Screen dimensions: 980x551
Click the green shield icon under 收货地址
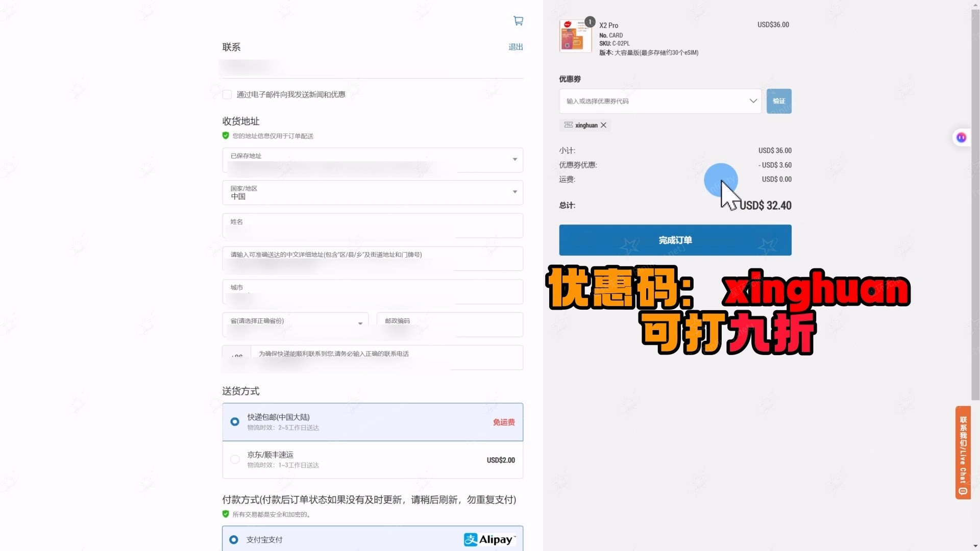pos(226,136)
